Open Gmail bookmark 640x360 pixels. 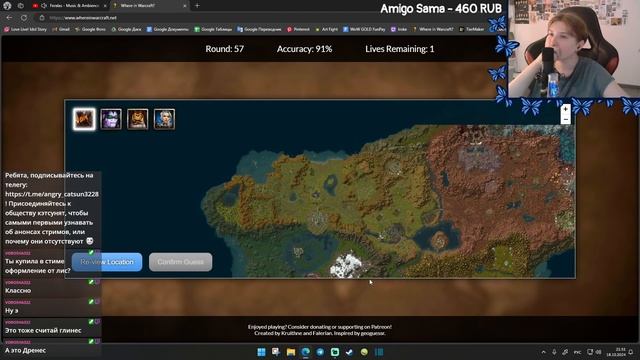[x=61, y=29]
